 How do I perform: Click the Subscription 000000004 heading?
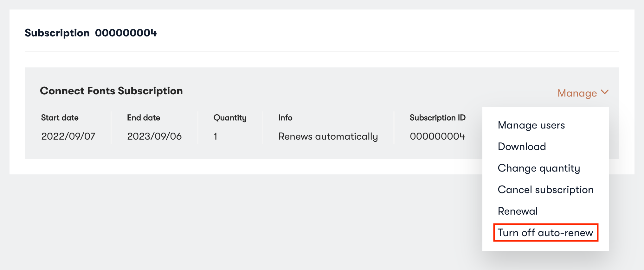tap(91, 33)
